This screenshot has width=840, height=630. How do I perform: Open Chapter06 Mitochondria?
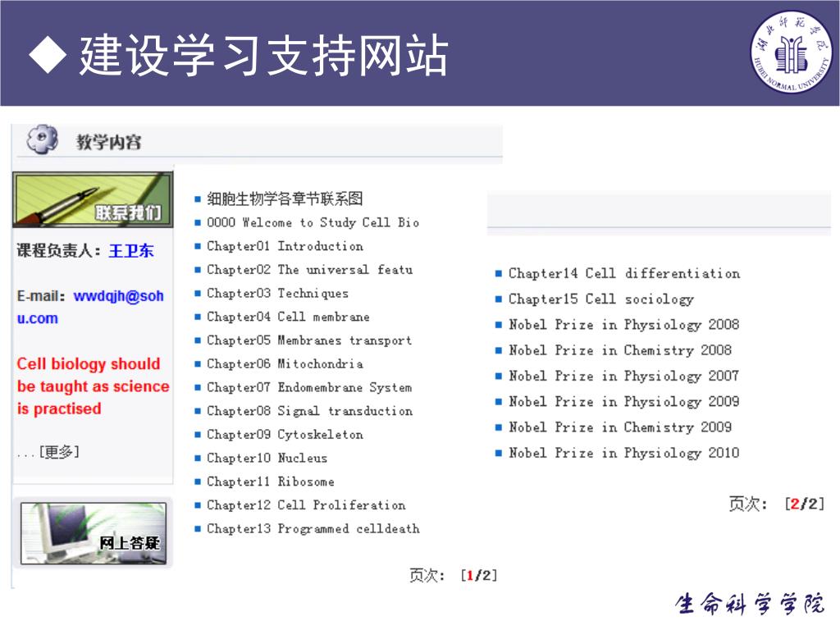[285, 363]
